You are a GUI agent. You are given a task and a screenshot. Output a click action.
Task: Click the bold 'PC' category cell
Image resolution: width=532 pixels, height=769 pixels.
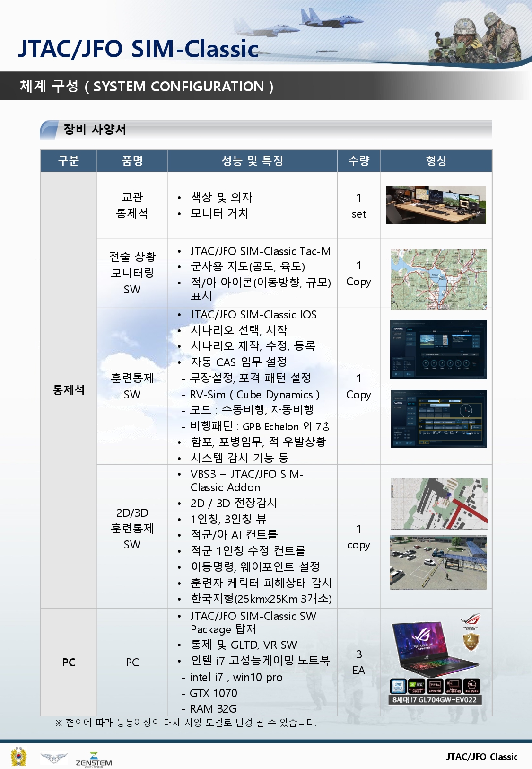pyautogui.click(x=69, y=662)
